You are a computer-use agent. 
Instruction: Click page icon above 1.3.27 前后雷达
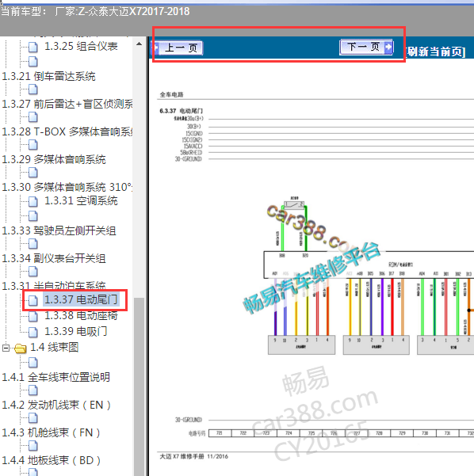33,89
